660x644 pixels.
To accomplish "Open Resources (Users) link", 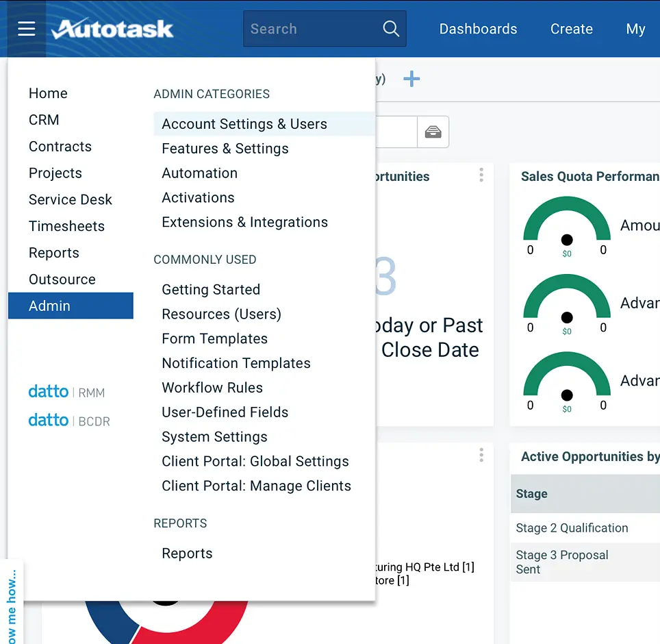I will pyautogui.click(x=221, y=314).
